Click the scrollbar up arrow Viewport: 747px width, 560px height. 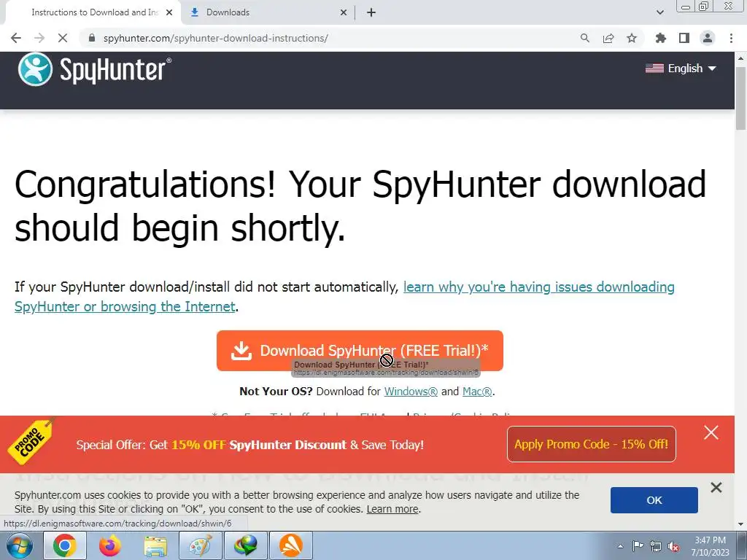(741, 58)
